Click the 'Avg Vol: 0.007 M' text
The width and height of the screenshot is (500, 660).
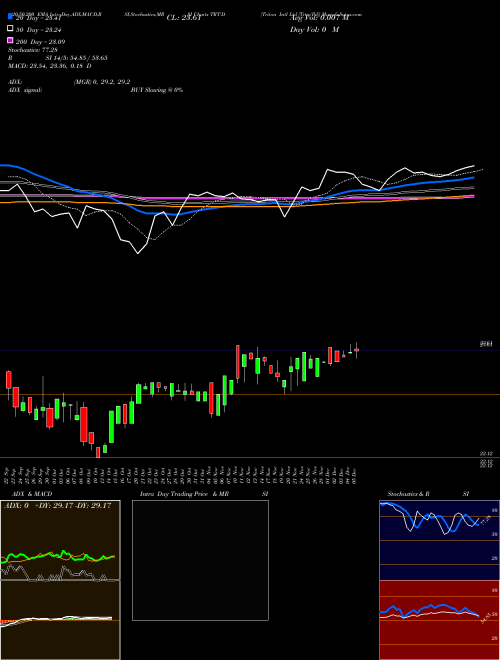319,18
